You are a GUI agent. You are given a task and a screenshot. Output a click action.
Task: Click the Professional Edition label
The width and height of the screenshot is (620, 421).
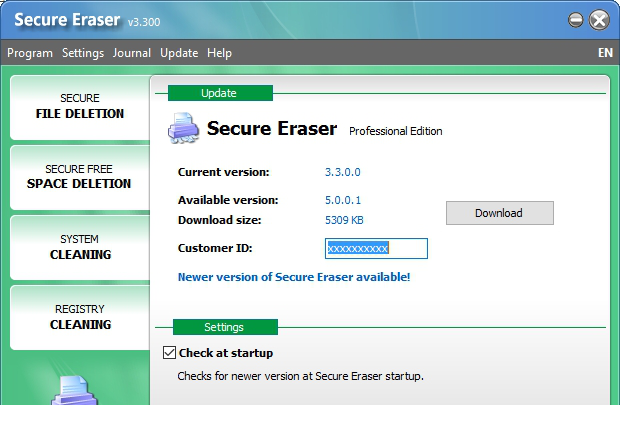tap(395, 131)
